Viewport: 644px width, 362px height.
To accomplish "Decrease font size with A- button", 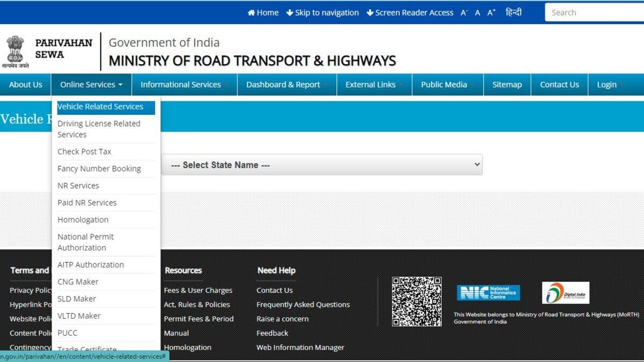I will (x=464, y=12).
